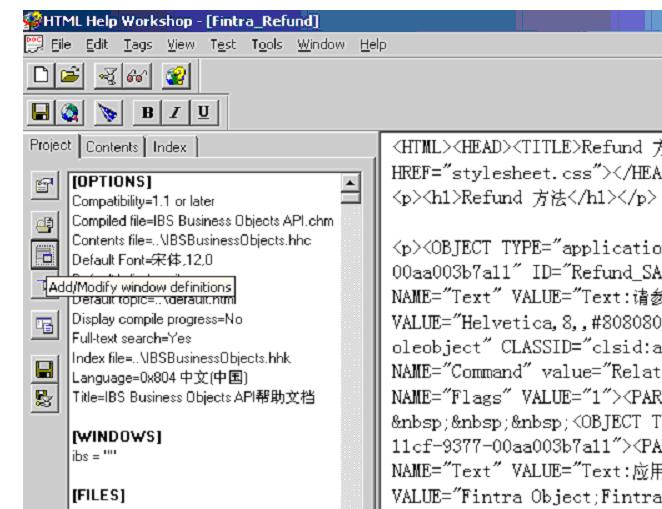662x509 pixels.
Task: Click the VALUE="Fintra Object line
Action: [526, 496]
